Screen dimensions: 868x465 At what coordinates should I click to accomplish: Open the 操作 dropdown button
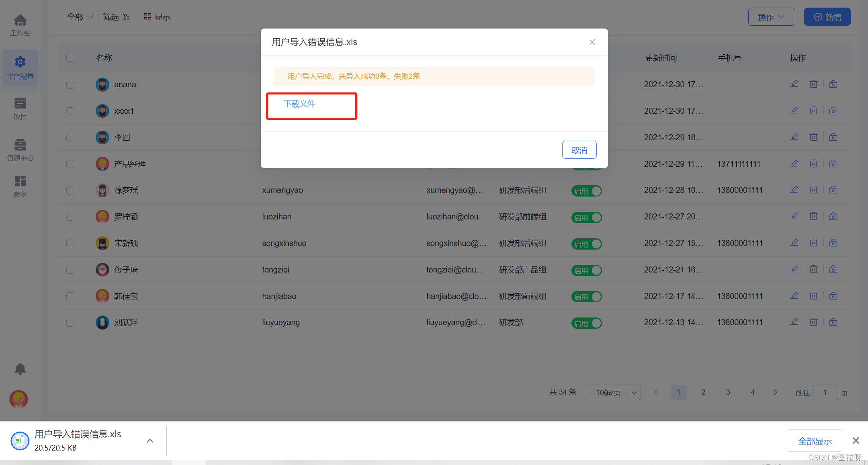pyautogui.click(x=771, y=17)
